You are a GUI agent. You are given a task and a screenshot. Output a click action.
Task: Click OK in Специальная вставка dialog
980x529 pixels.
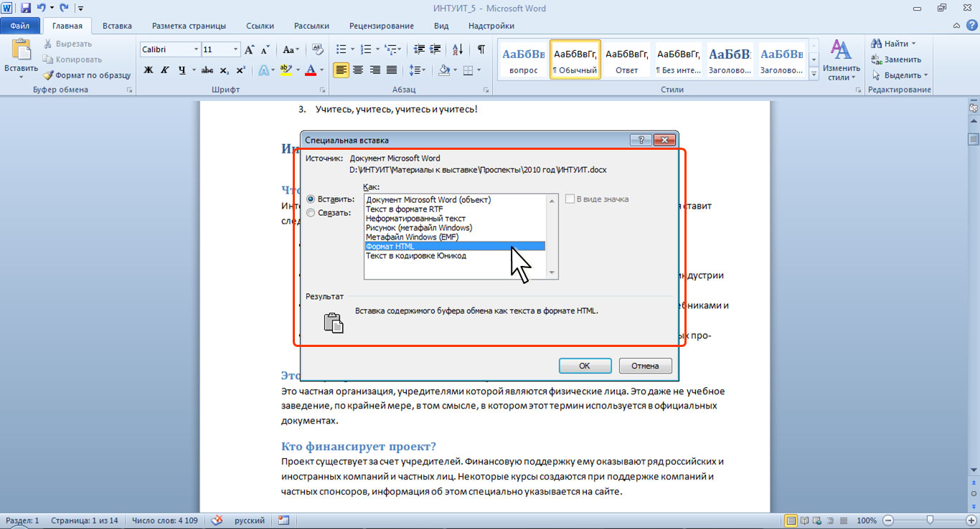coord(585,366)
